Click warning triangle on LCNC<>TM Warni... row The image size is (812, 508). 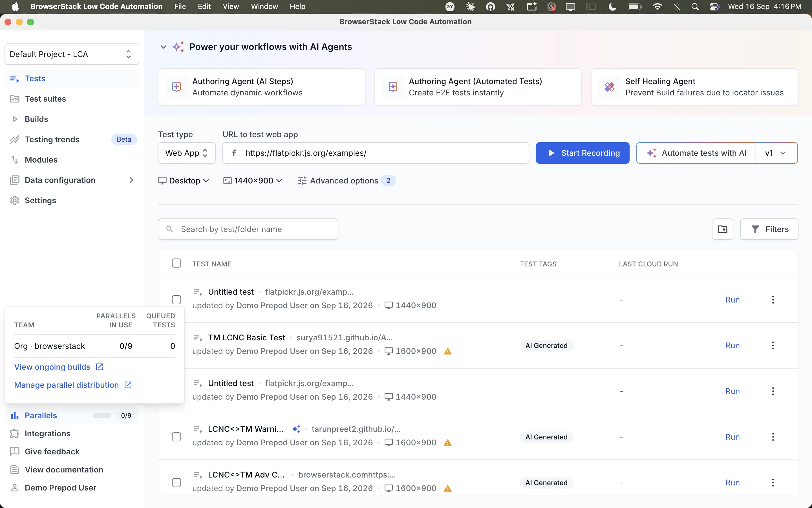[448, 443]
